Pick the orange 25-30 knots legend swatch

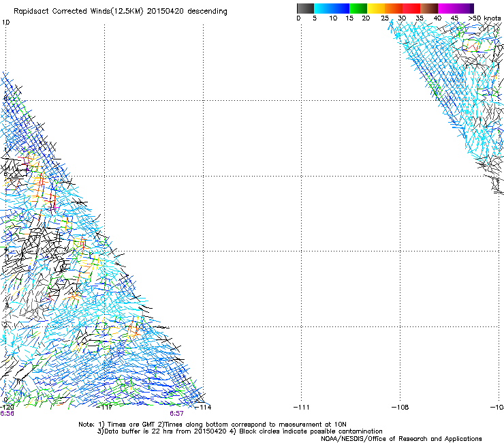[394, 8]
